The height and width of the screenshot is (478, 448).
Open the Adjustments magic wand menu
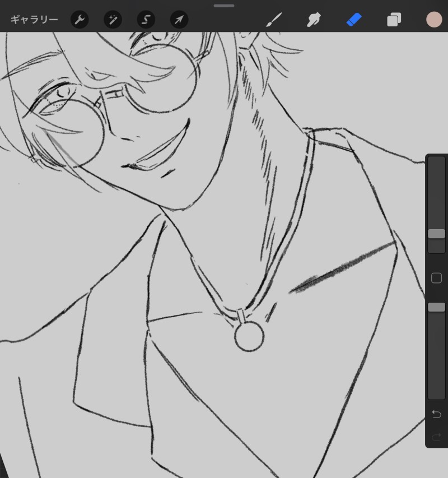pos(113,20)
